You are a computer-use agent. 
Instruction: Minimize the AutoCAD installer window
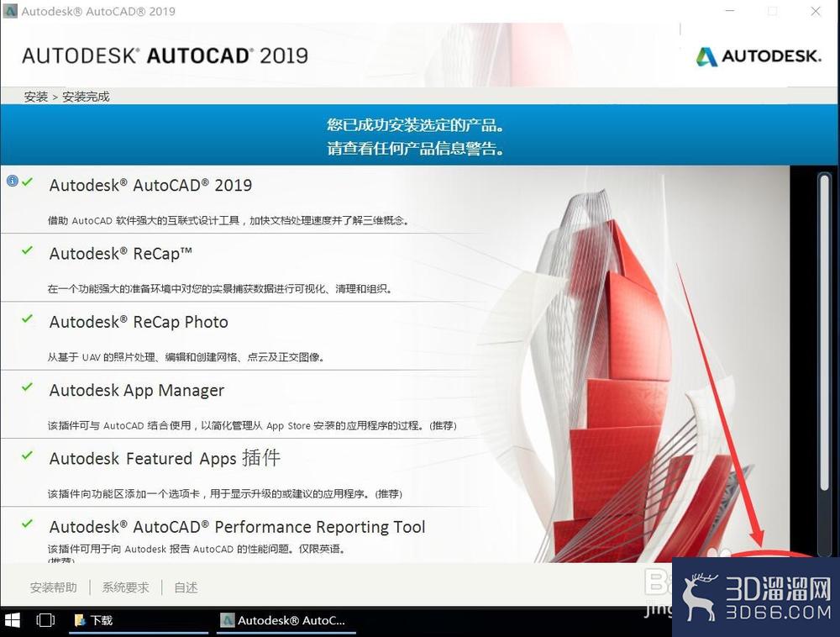tap(730, 11)
